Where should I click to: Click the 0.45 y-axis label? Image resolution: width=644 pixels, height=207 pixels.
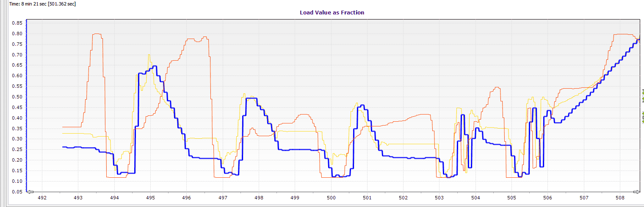tap(17, 107)
